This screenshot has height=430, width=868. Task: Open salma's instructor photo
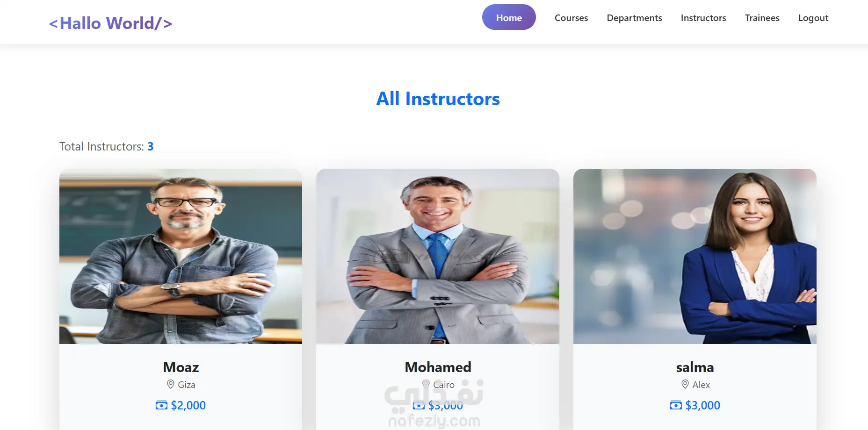695,256
